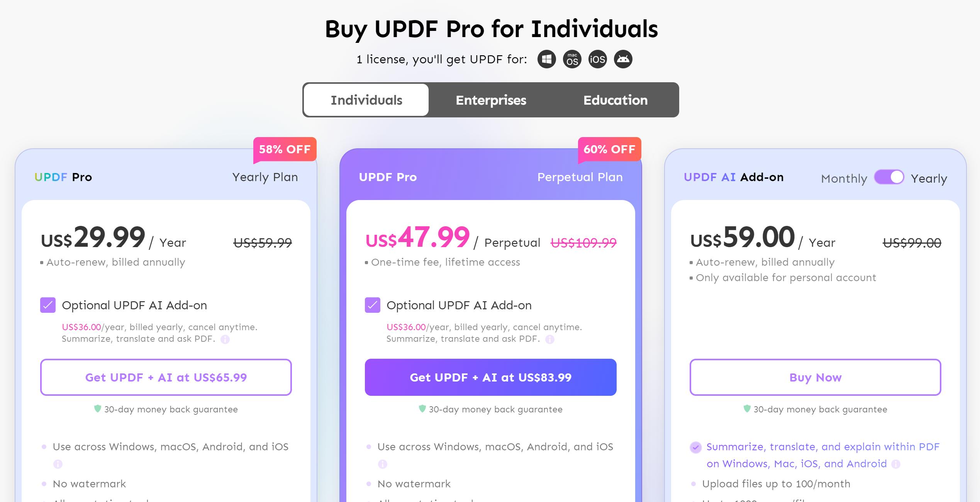Toggle the Monthly/Yearly billing switch
Viewport: 980px width, 502px height.
click(x=889, y=178)
